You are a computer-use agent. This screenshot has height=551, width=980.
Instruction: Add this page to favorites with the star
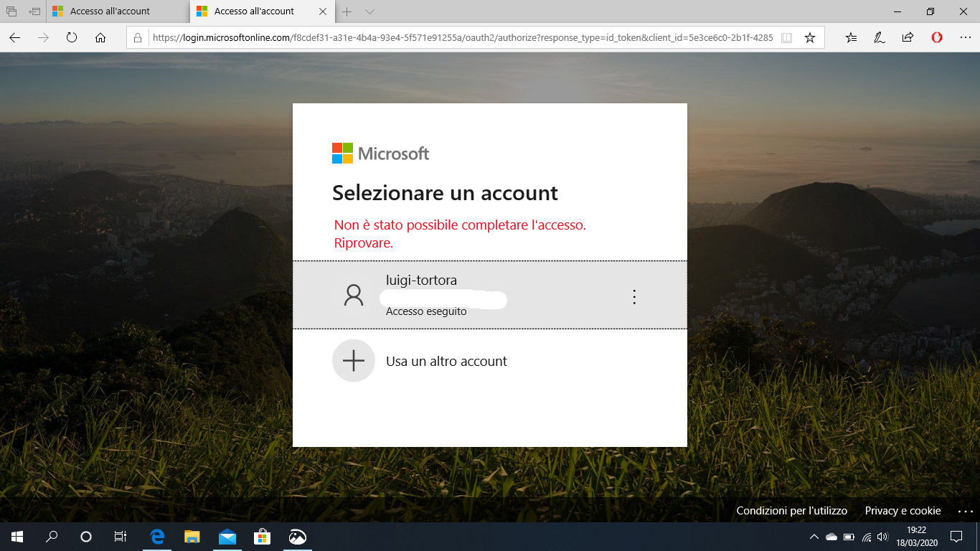tap(810, 37)
